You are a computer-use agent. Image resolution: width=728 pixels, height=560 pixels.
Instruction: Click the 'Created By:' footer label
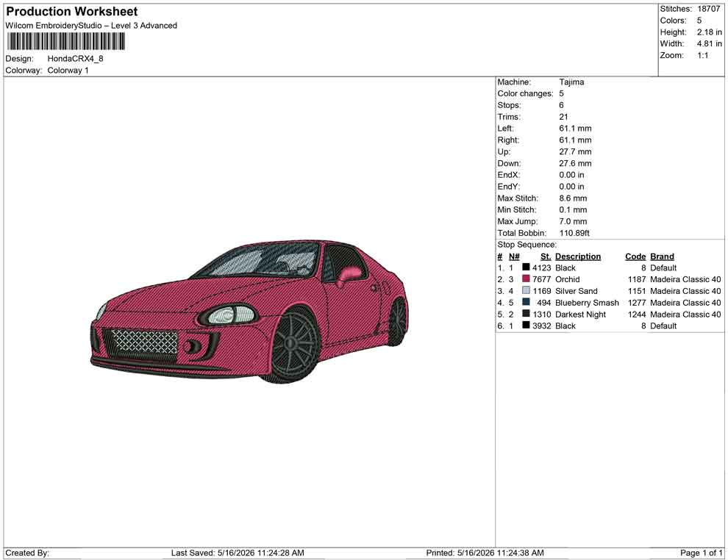coord(27,553)
